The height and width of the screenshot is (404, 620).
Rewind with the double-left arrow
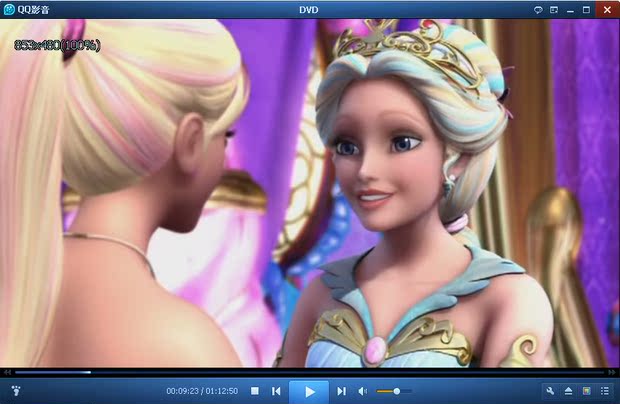pos(7,372)
